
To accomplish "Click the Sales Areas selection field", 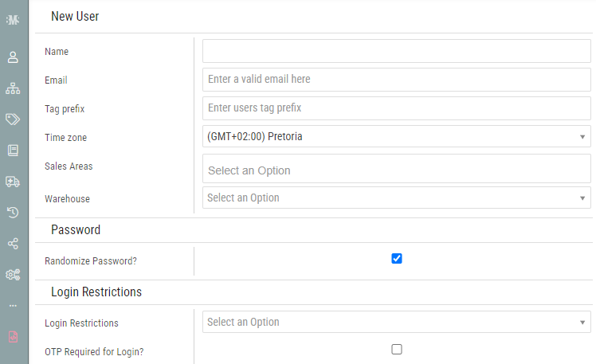I will click(x=397, y=170).
